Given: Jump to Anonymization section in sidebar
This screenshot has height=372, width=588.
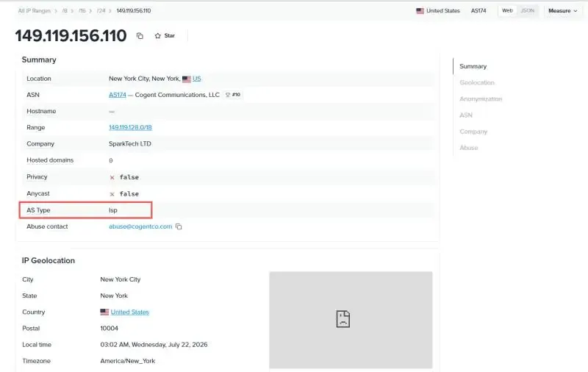Looking at the screenshot, I should click(481, 99).
